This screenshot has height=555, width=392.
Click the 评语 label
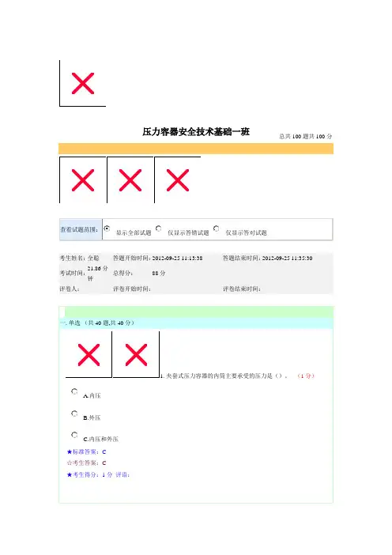click(x=122, y=474)
